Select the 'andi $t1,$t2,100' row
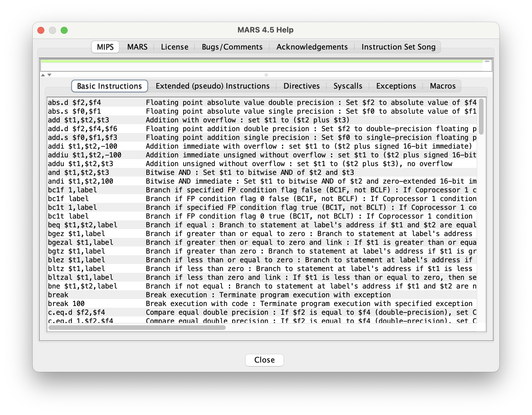This screenshot has width=532, height=415. (x=262, y=181)
